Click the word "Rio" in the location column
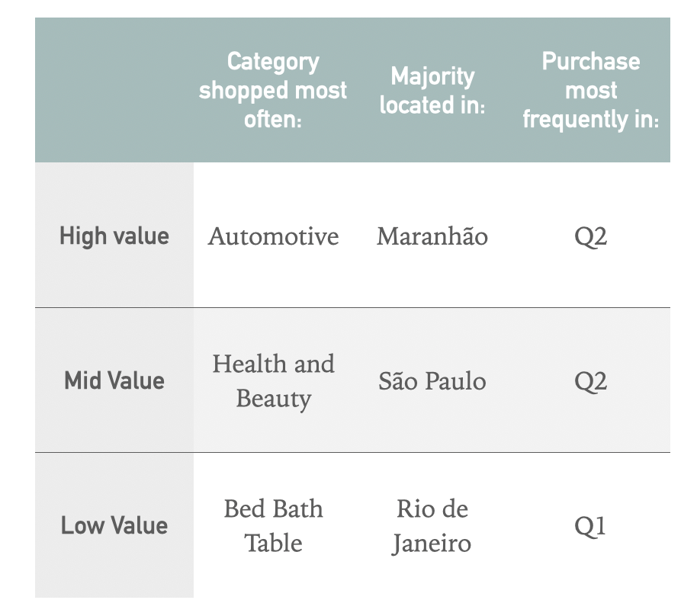 (413, 509)
